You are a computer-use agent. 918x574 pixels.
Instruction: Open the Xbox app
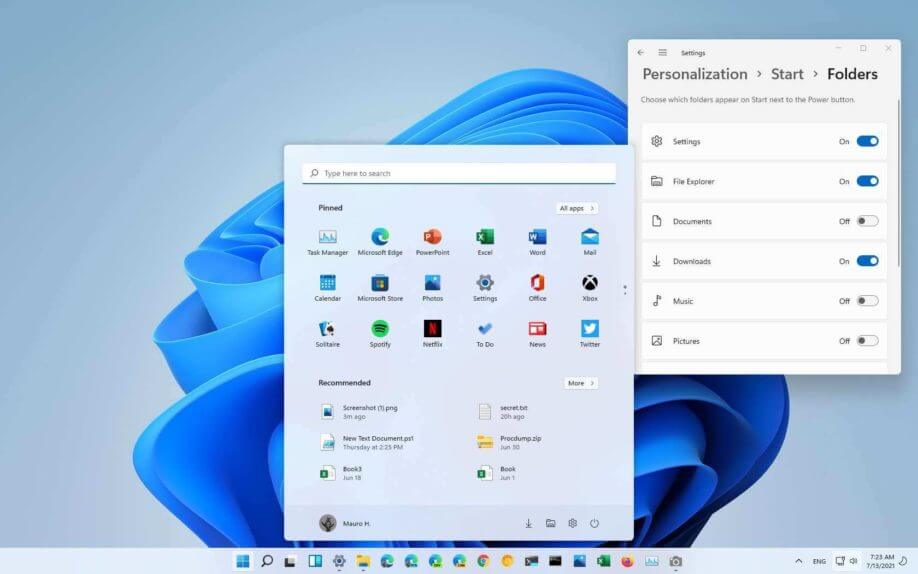click(x=590, y=288)
